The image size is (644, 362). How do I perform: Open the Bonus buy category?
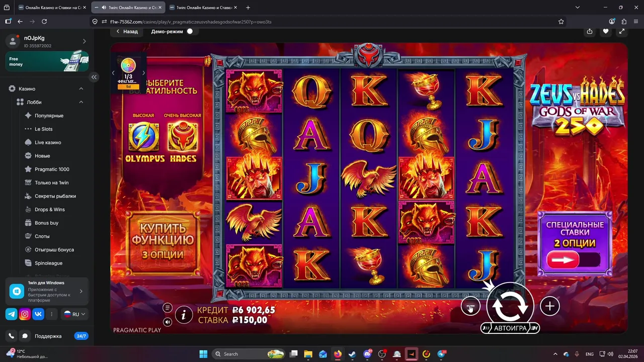pos(46,223)
